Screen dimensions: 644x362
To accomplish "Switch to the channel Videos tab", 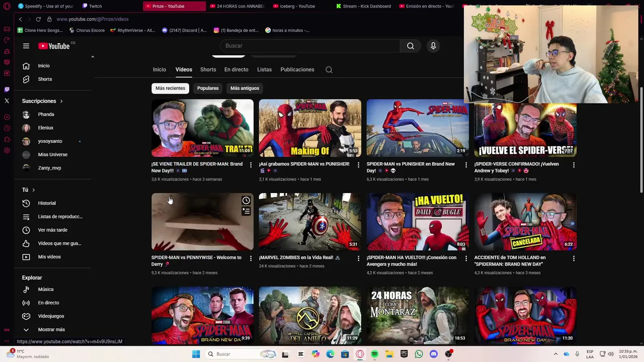I will coord(184,69).
